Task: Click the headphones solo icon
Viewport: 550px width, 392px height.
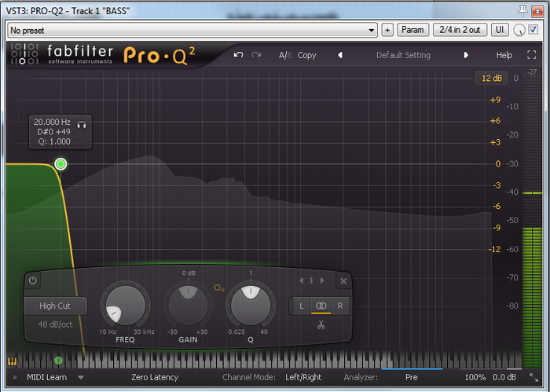Action: click(x=82, y=125)
